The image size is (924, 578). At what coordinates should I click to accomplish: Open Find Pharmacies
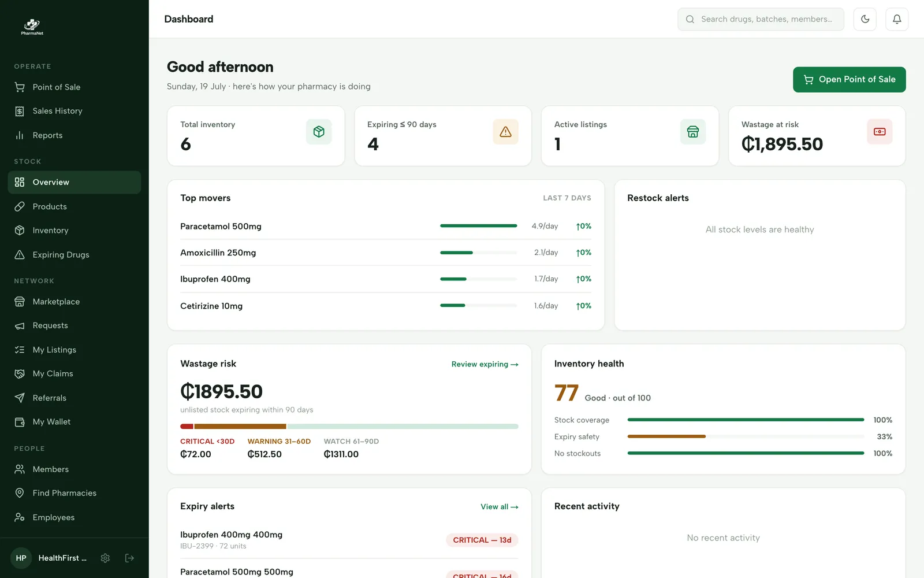point(74,493)
